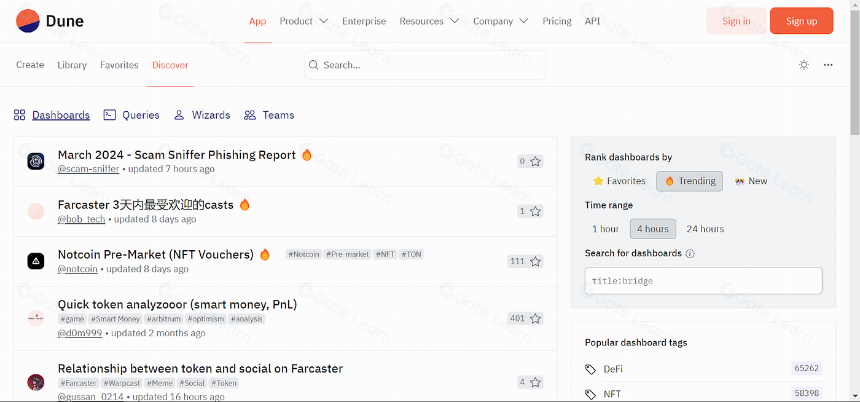Screen dimensions: 860x402
Task: Open the three-dot more options menu
Action: [x=828, y=65]
